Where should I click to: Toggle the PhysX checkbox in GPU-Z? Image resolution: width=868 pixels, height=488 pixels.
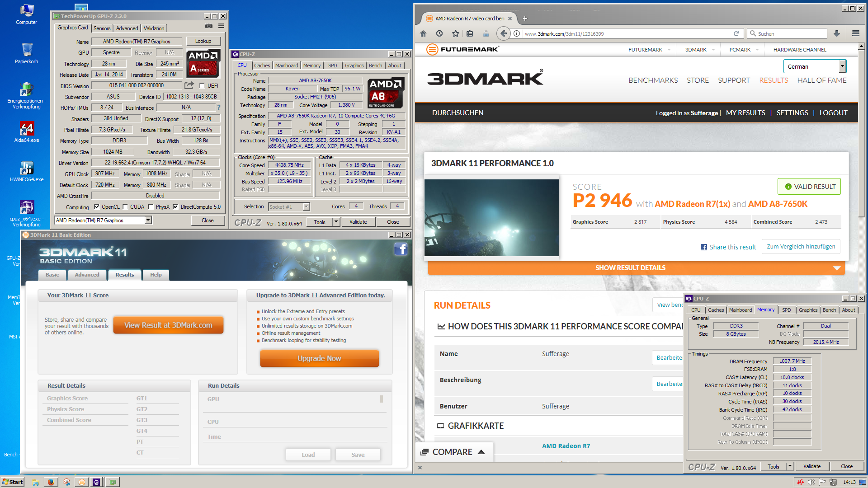tap(151, 207)
